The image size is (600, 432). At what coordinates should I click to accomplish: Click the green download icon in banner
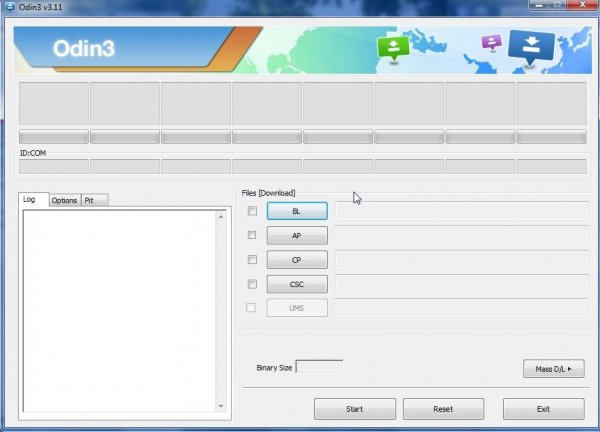tap(393, 49)
